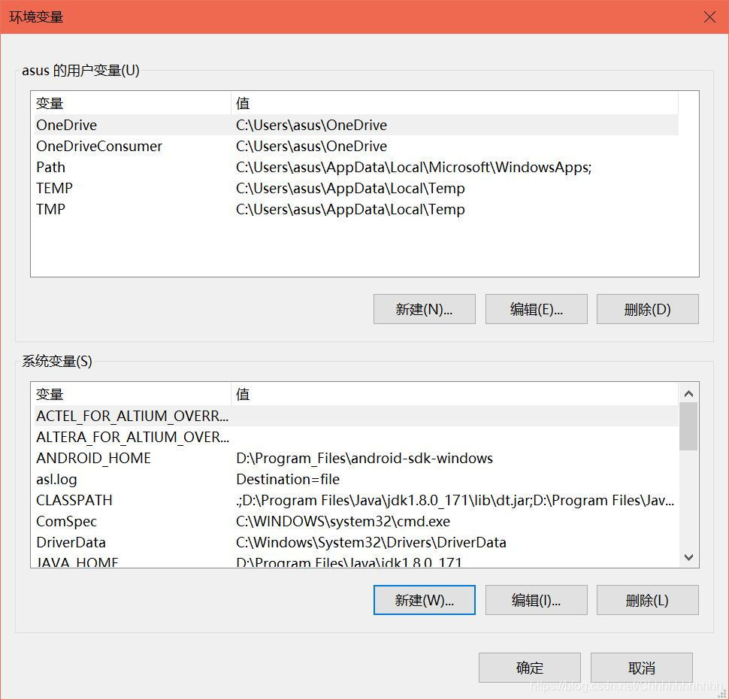Select the ANDROID_HOME system variable
The height and width of the screenshot is (700, 729).
(356, 458)
